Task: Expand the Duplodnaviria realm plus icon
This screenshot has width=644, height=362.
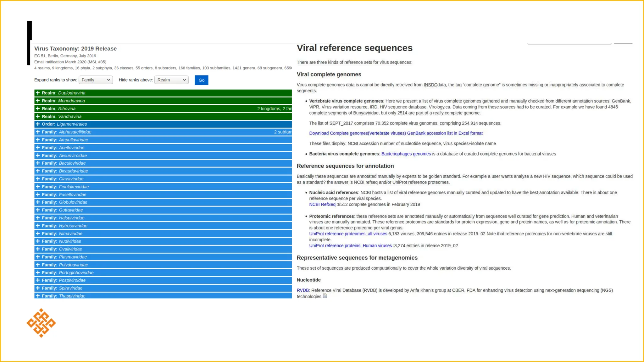Action: click(x=38, y=93)
